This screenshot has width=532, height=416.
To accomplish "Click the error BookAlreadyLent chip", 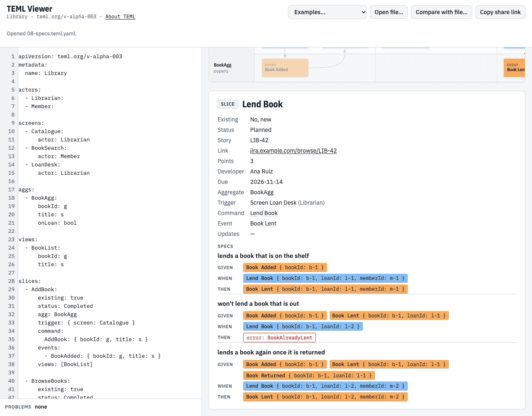I will (279, 338).
